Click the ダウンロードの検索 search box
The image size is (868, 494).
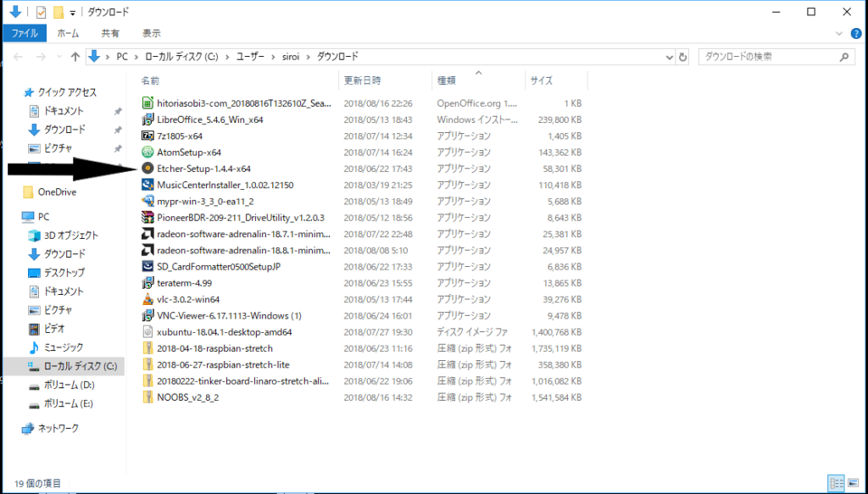[767, 57]
